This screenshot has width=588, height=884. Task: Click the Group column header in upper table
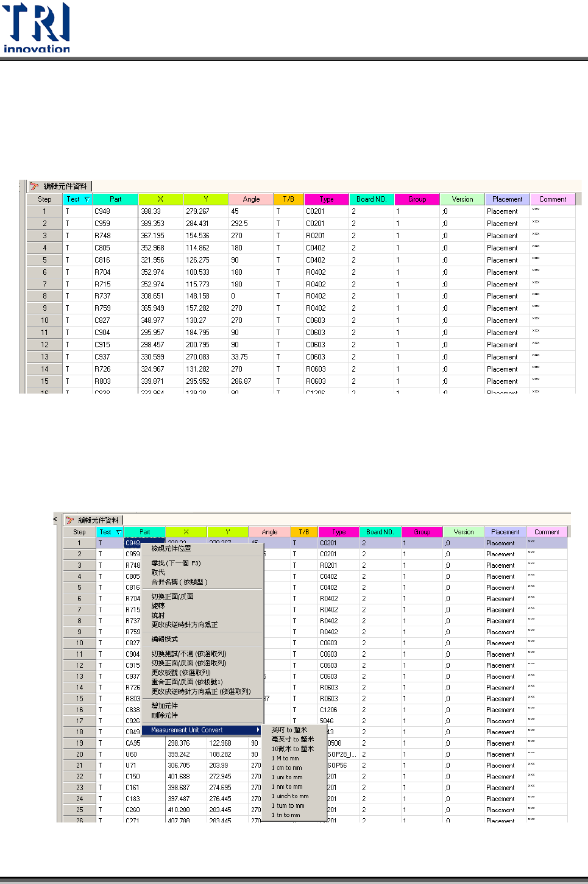point(417,199)
